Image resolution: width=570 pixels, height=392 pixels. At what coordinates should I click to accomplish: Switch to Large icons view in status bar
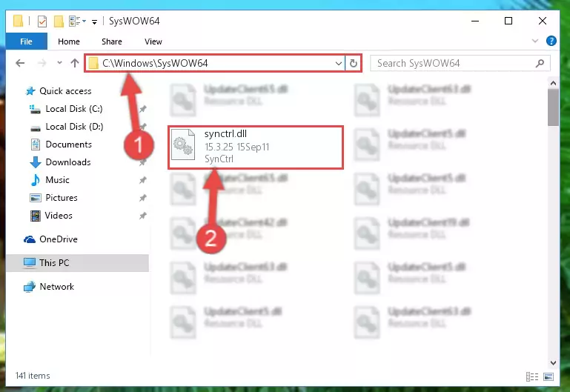tap(549, 376)
